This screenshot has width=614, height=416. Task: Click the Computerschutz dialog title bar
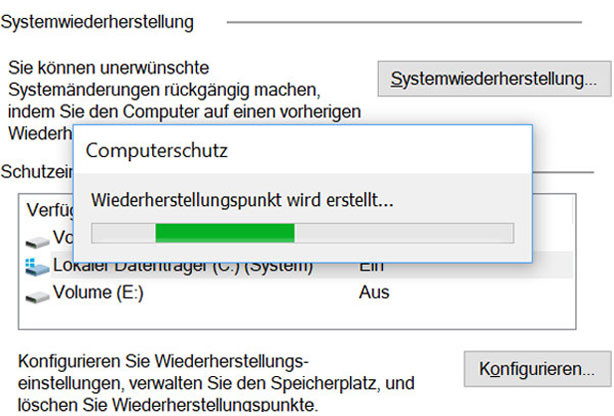point(302,150)
